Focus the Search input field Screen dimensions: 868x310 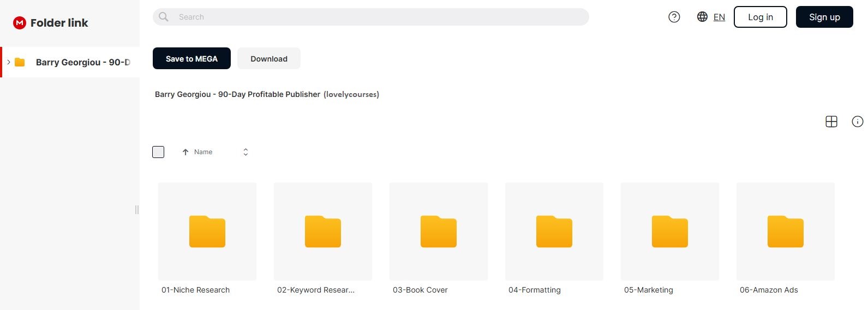376,17
